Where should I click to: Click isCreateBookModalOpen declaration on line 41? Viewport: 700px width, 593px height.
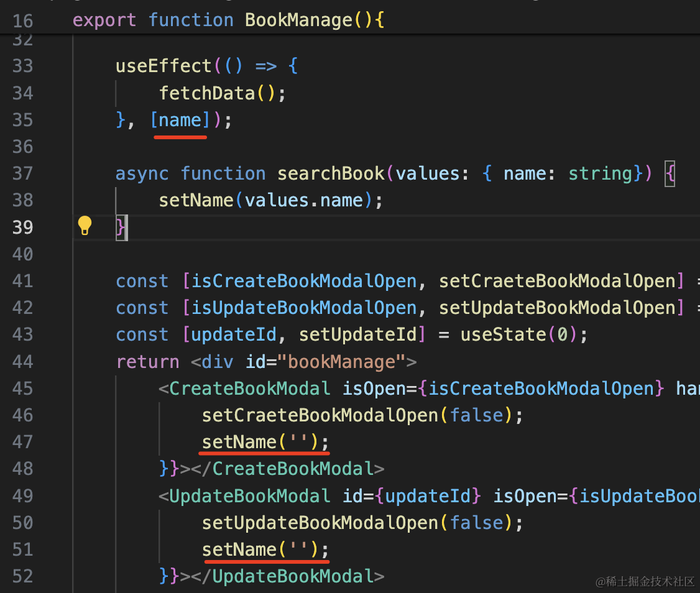pos(304,281)
